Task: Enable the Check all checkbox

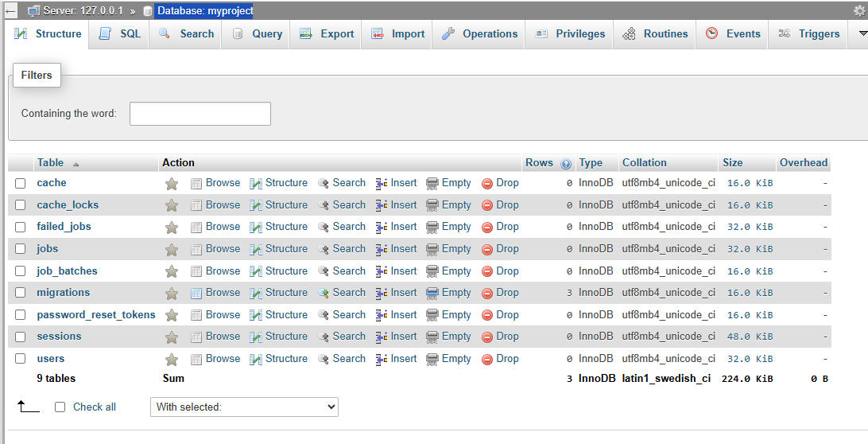Action: click(x=60, y=407)
